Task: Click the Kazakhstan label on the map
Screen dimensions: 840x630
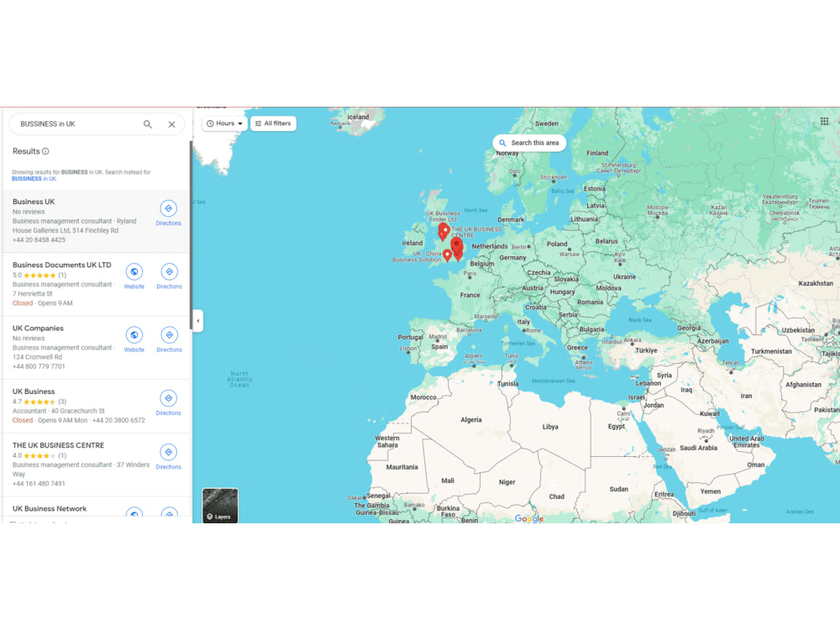Action: pos(816,284)
